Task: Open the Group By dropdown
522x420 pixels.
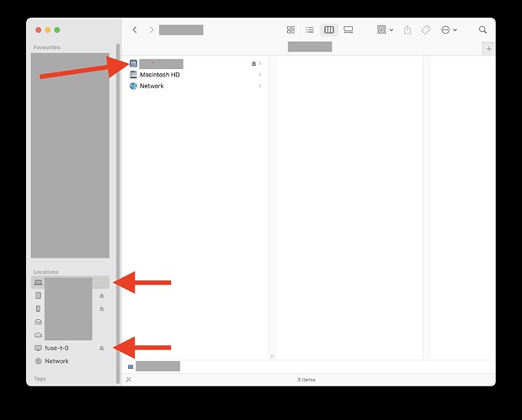Action: click(x=385, y=30)
